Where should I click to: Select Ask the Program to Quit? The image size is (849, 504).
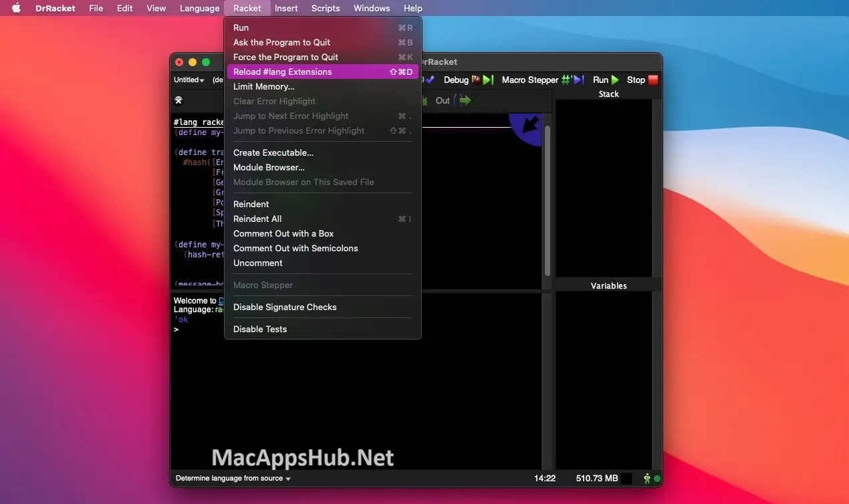[x=323, y=42]
